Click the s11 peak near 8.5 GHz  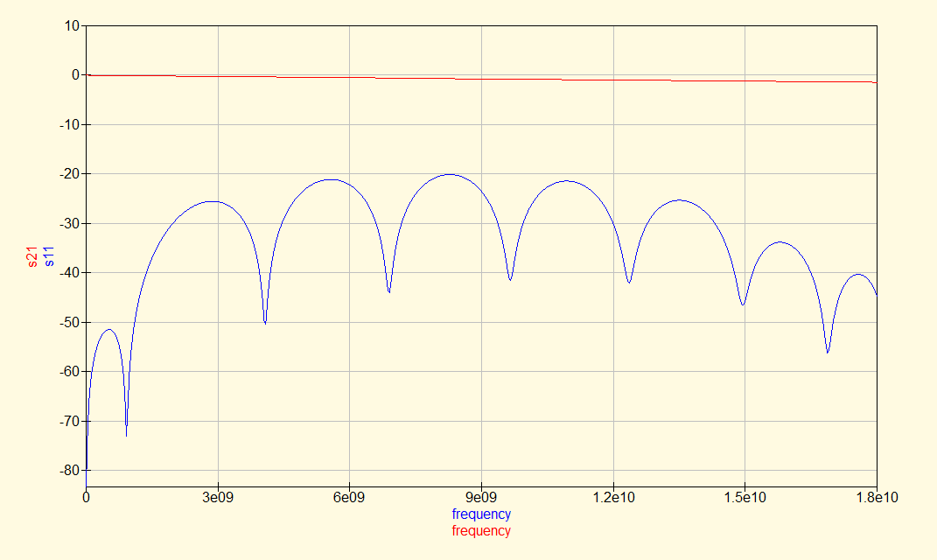(449, 175)
